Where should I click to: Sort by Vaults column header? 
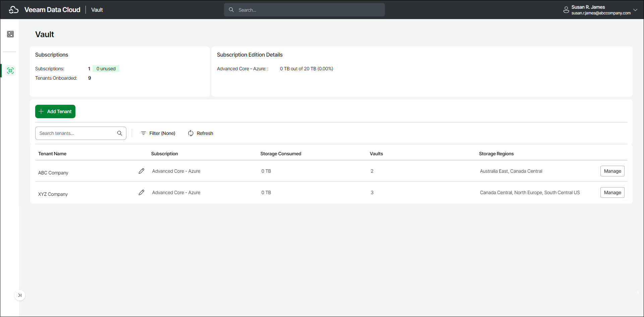pyautogui.click(x=376, y=154)
